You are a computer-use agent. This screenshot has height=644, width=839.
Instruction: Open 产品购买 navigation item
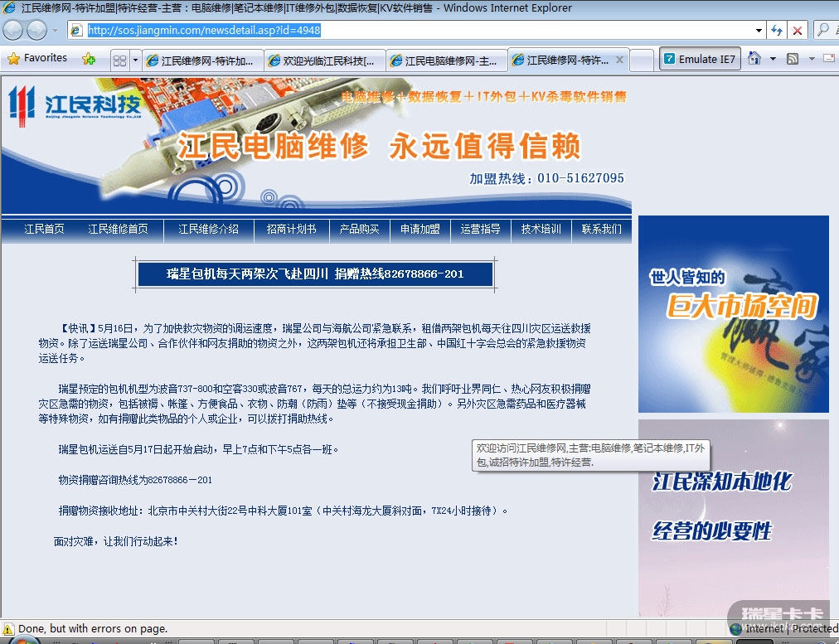[359, 229]
